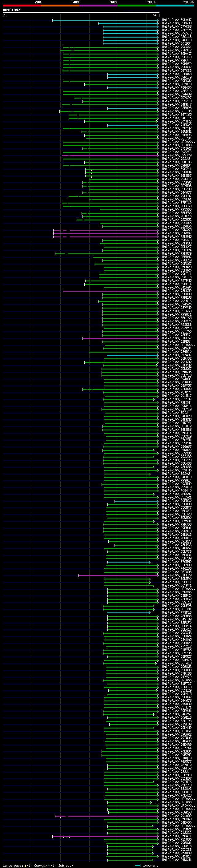Screen dimensions: 197x868
Task: Select the UniRef100_O65581 label
Action: (176, 521)
